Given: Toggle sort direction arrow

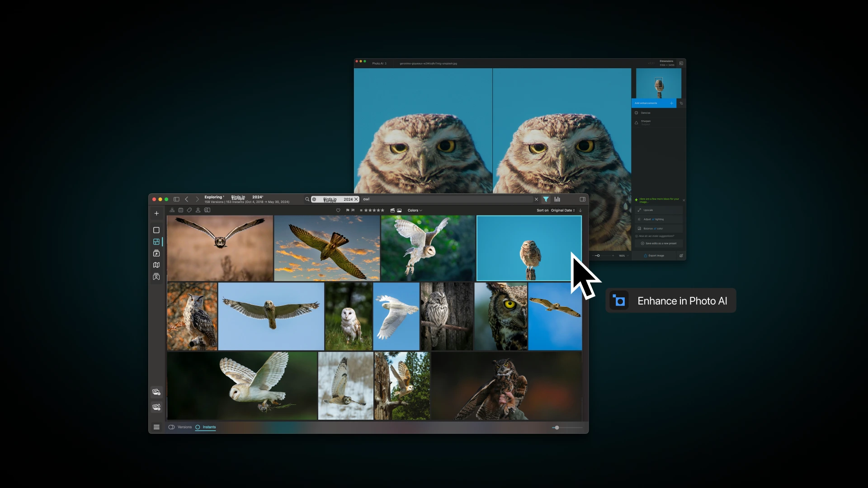Looking at the screenshot, I should [580, 210].
